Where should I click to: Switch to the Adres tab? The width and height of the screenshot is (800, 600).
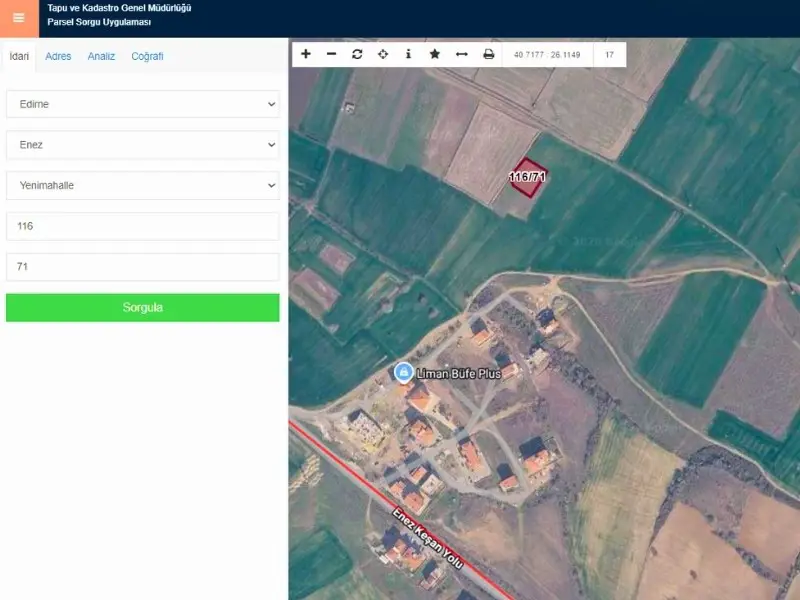point(58,56)
